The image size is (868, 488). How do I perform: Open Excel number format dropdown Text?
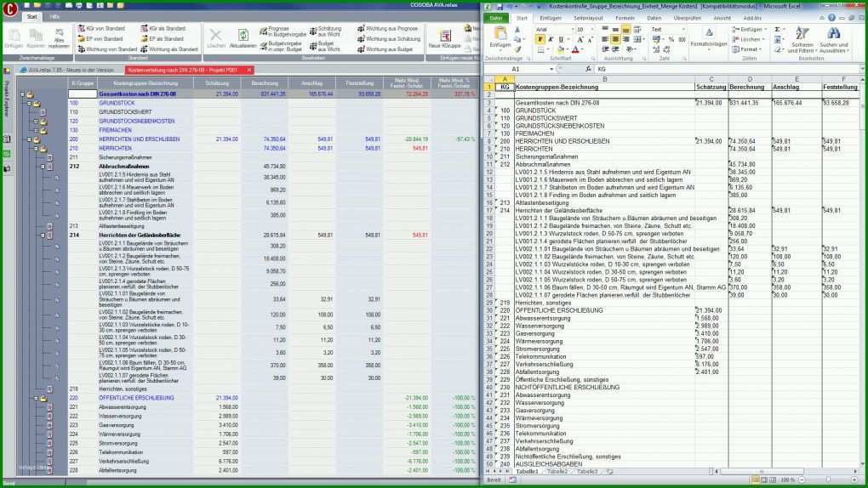click(683, 29)
